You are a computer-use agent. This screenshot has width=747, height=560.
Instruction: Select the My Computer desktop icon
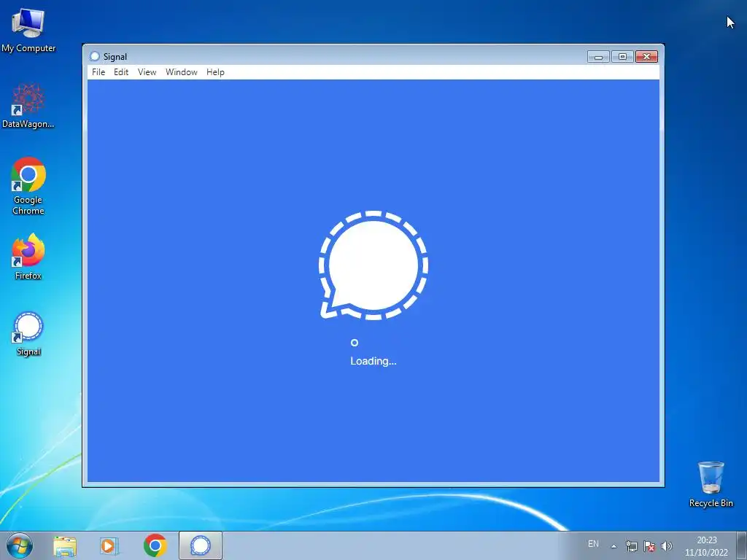28,31
